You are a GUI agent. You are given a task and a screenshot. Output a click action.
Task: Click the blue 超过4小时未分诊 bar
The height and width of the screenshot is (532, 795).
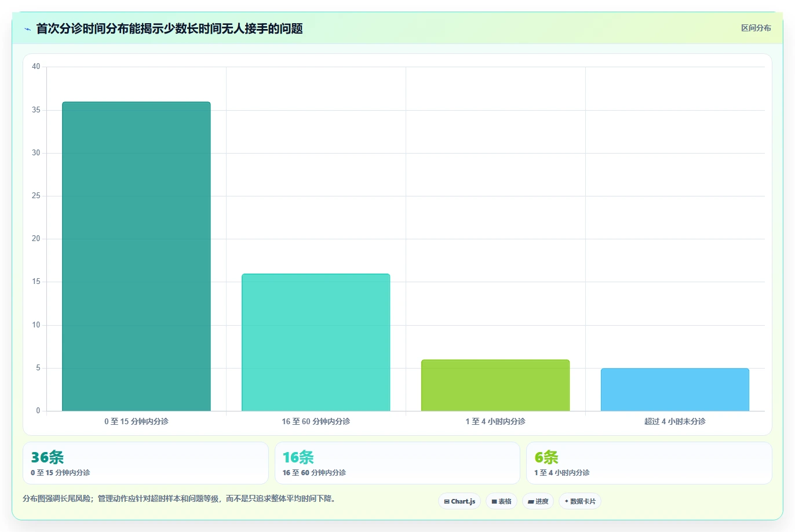point(675,389)
